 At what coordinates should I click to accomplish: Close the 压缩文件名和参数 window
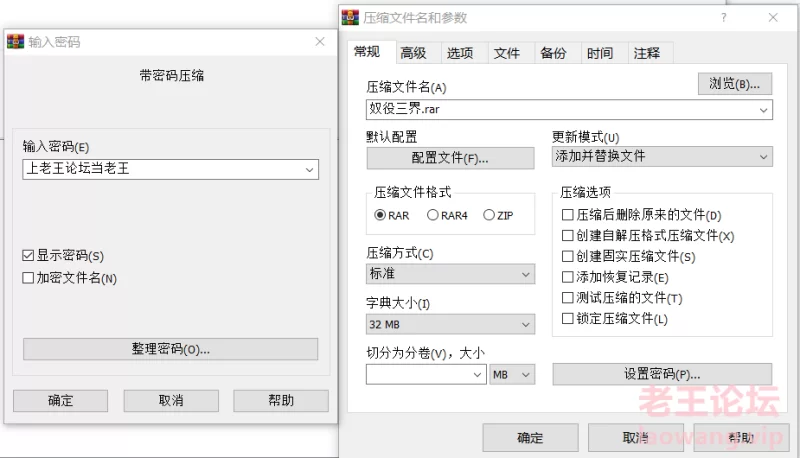coord(773,17)
